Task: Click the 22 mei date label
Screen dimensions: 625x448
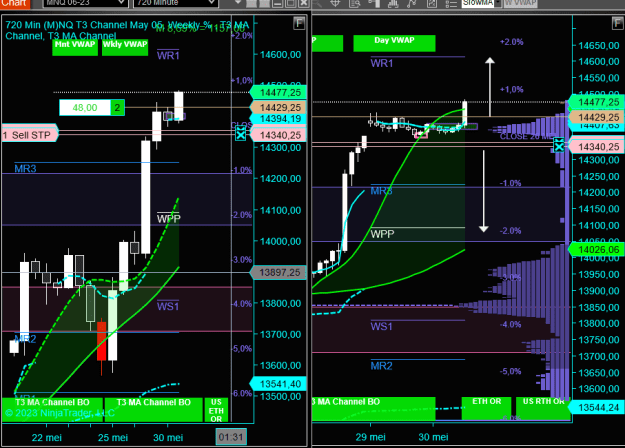Action: point(47,438)
